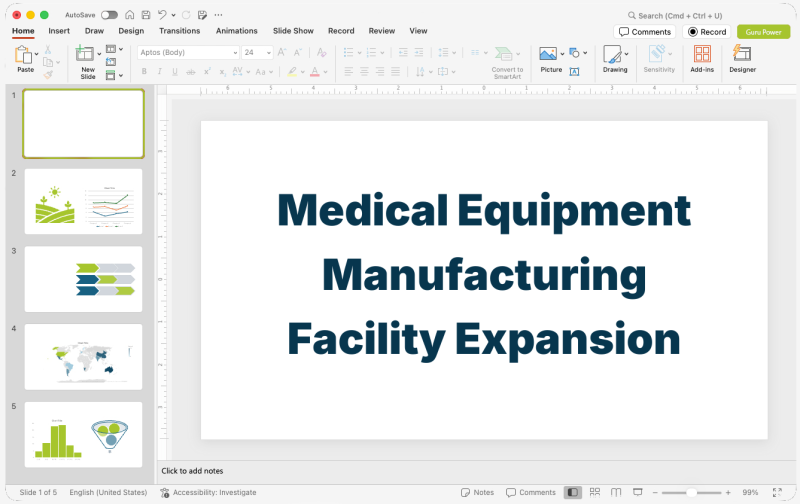The image size is (800, 504).
Task: Toggle Superscript formatting
Action: click(207, 71)
